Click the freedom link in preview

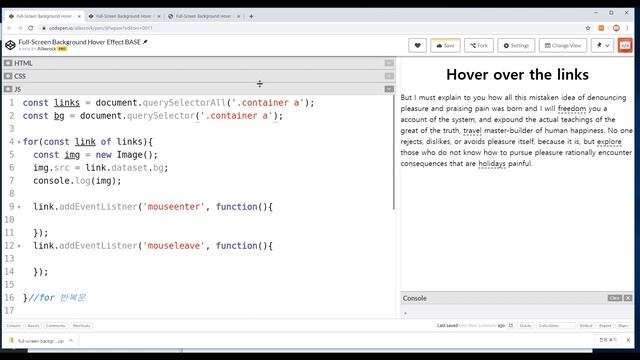point(571,109)
